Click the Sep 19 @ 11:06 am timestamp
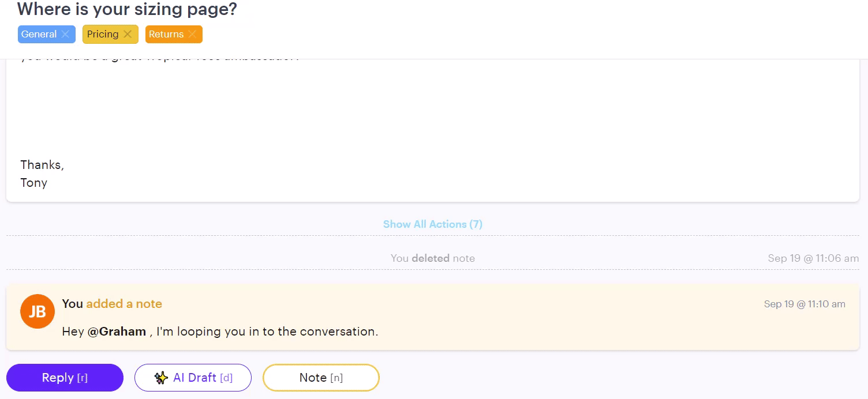868x399 pixels. coord(813,258)
